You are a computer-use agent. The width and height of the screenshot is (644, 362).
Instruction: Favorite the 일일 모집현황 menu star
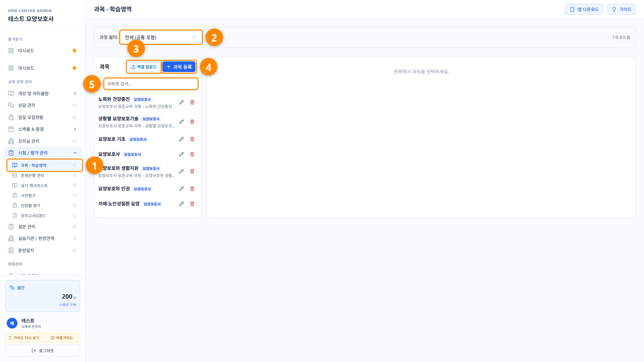click(x=74, y=117)
